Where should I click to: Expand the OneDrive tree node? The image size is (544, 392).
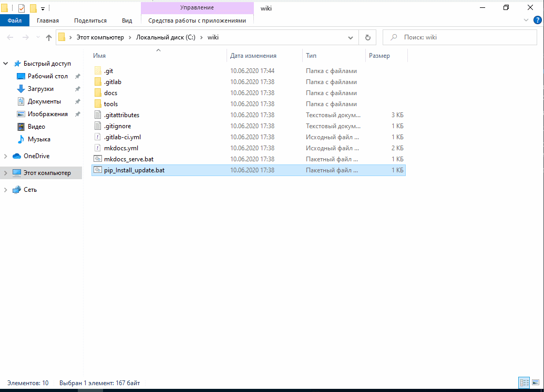click(x=6, y=156)
